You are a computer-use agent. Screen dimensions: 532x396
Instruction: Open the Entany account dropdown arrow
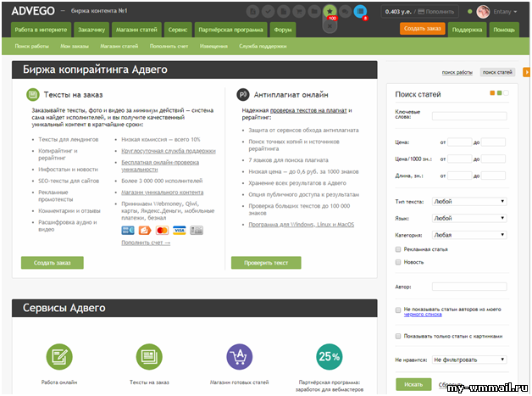click(515, 12)
